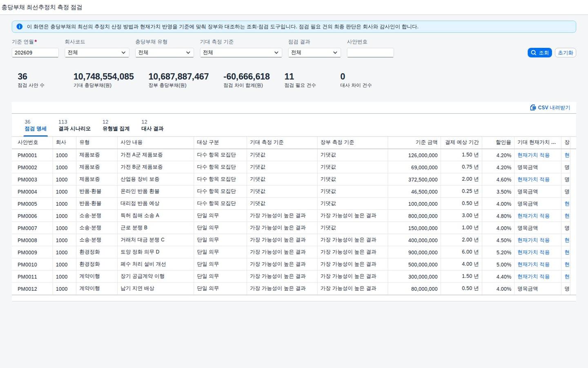Expand the 충당부채 유형 dropdown
This screenshot has width=588, height=368.
point(164,53)
